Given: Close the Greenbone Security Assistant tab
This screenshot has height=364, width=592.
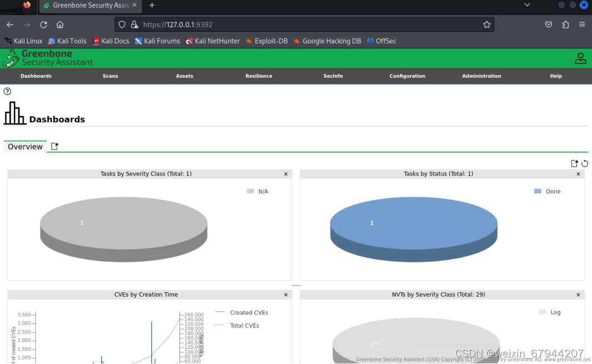Looking at the screenshot, I should pyautogui.click(x=135, y=6).
